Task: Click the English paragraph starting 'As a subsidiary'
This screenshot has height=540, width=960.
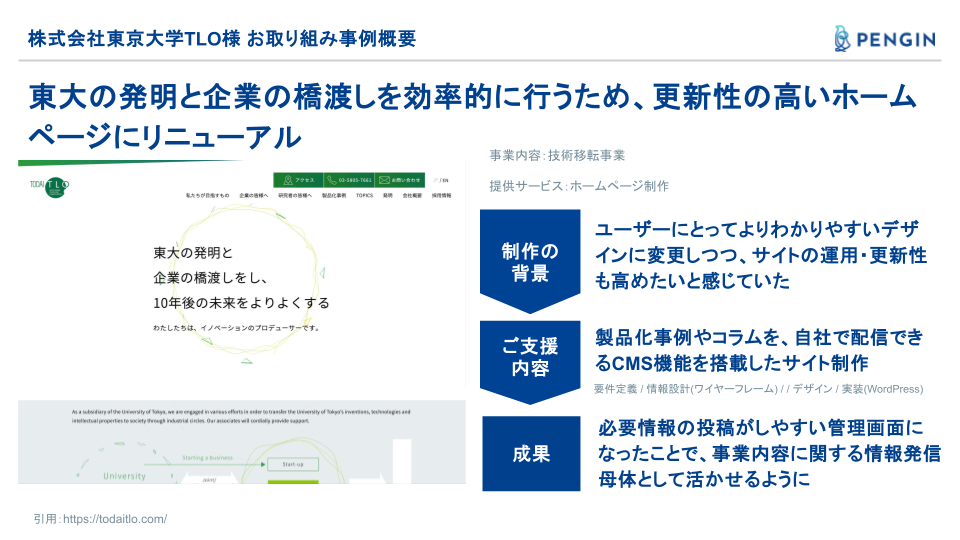Action: tap(241, 416)
